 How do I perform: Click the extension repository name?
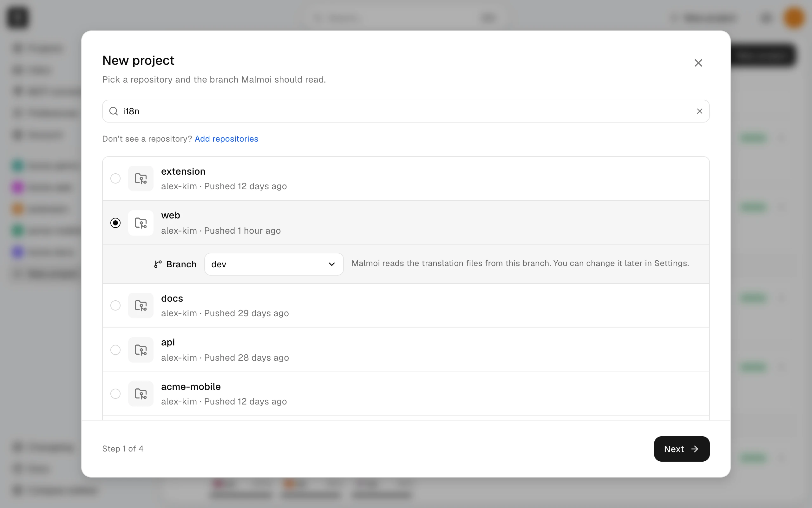183,171
